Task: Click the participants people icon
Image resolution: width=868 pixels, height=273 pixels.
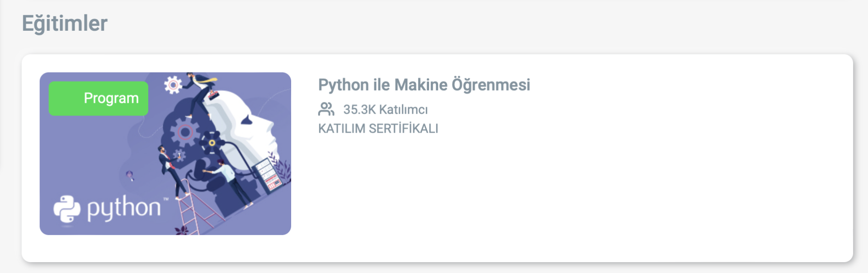Action: coord(326,109)
